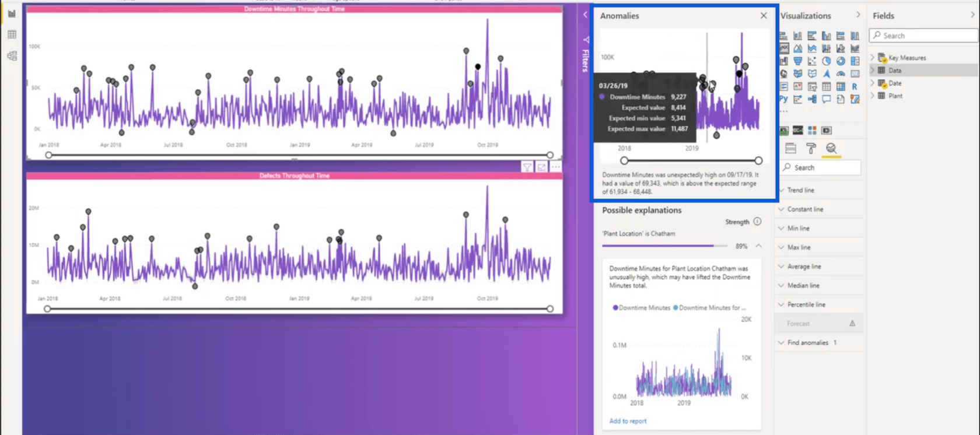
Task: Expand the Trend line section
Action: (820, 190)
